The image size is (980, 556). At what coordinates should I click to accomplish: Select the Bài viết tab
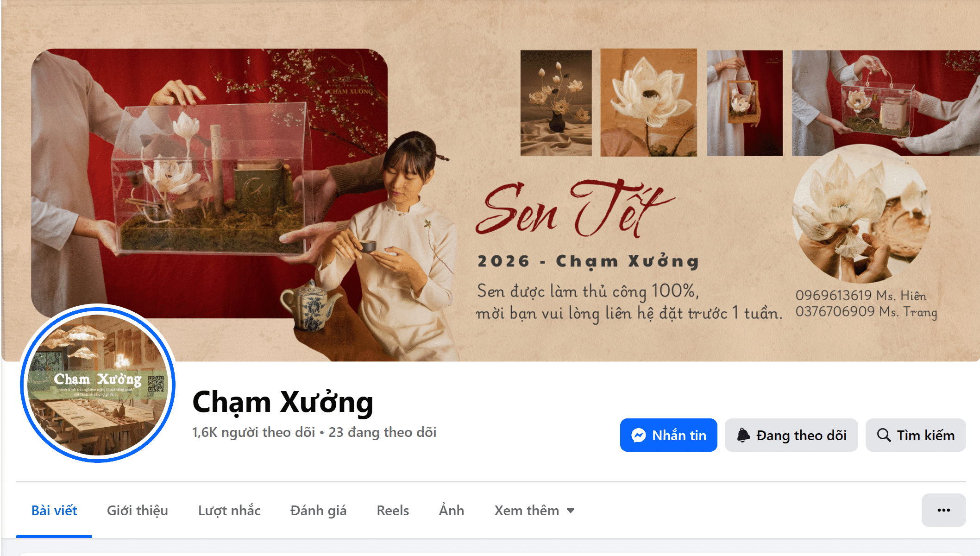click(x=54, y=511)
